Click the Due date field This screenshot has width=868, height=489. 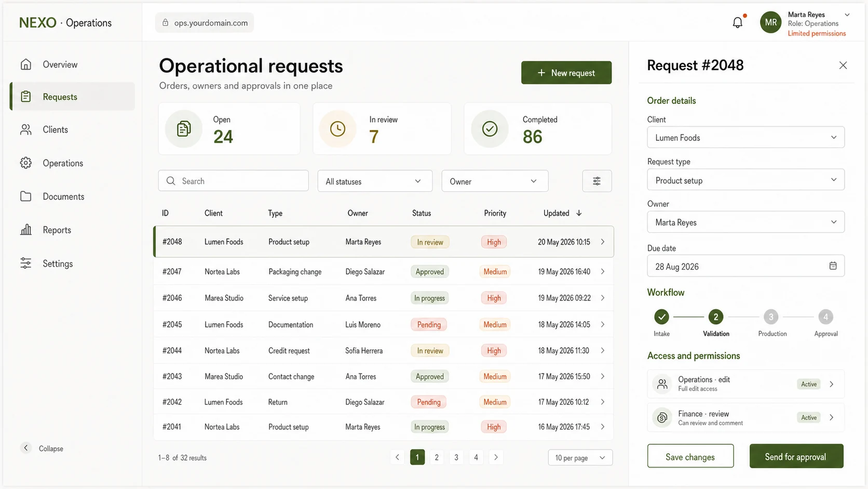pos(745,266)
